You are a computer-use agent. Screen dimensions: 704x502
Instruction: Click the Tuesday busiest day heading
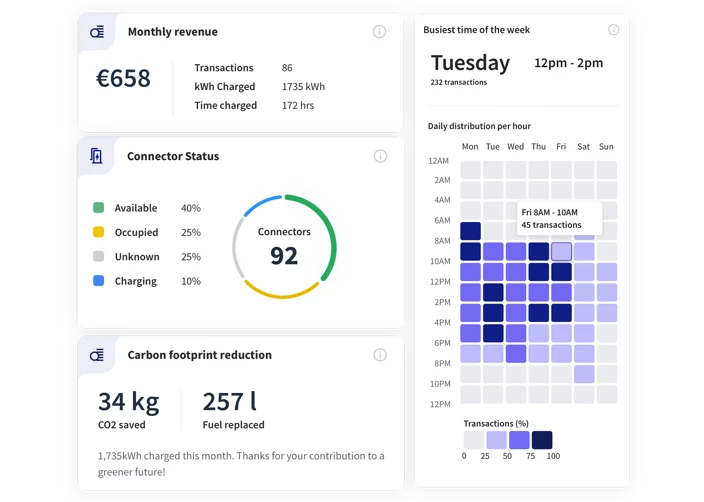tap(470, 63)
